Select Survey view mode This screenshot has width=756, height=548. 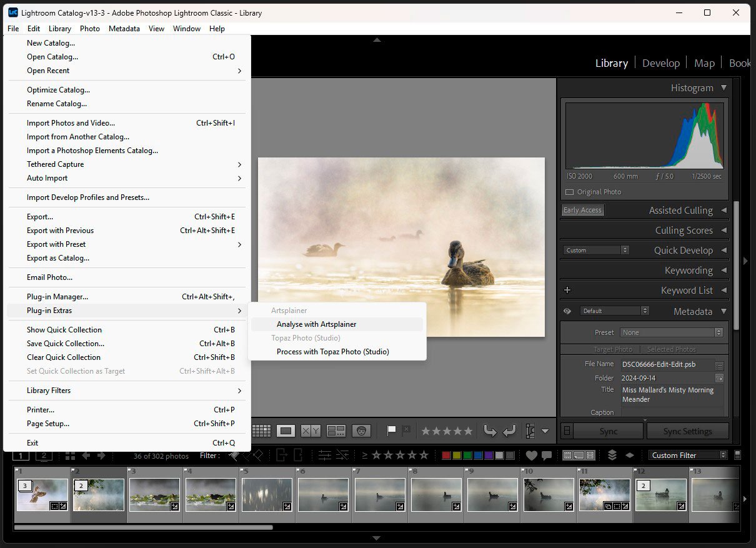(x=336, y=431)
